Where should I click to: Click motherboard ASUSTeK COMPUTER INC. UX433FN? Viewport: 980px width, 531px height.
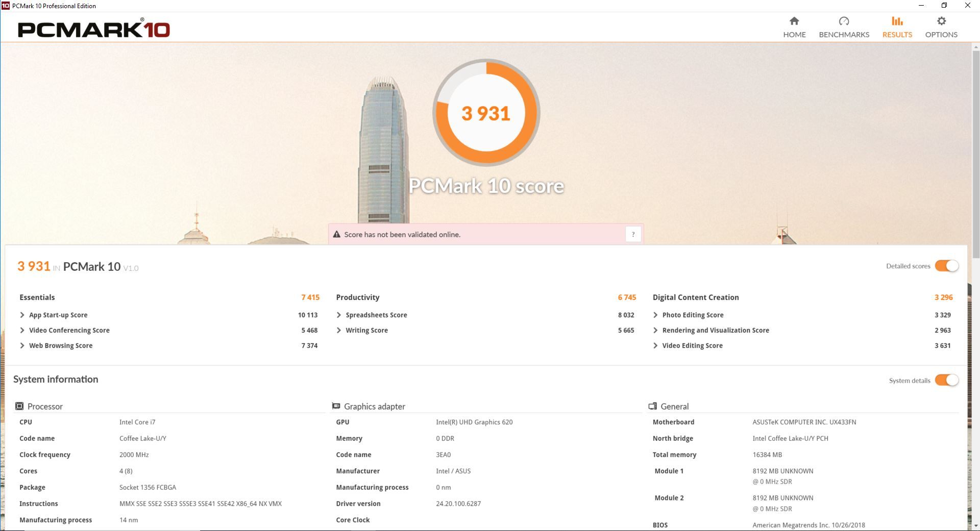[x=804, y=422]
